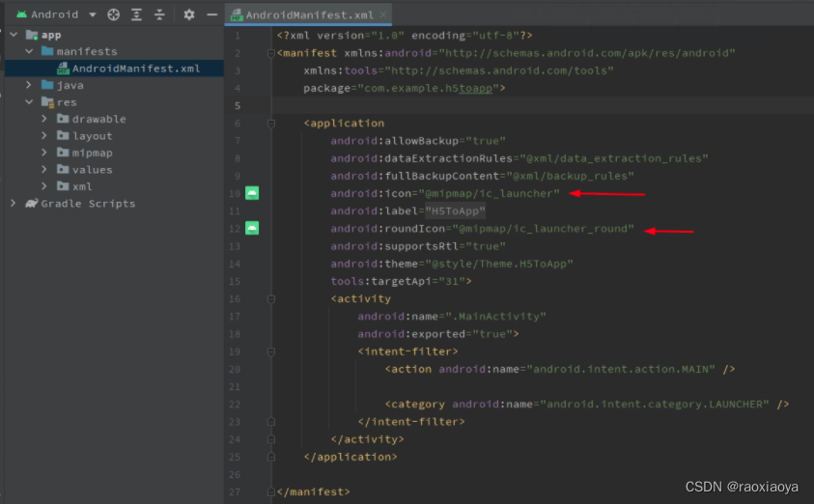
Task: Click the Expand All icon in project toolbar
Action: [x=136, y=14]
